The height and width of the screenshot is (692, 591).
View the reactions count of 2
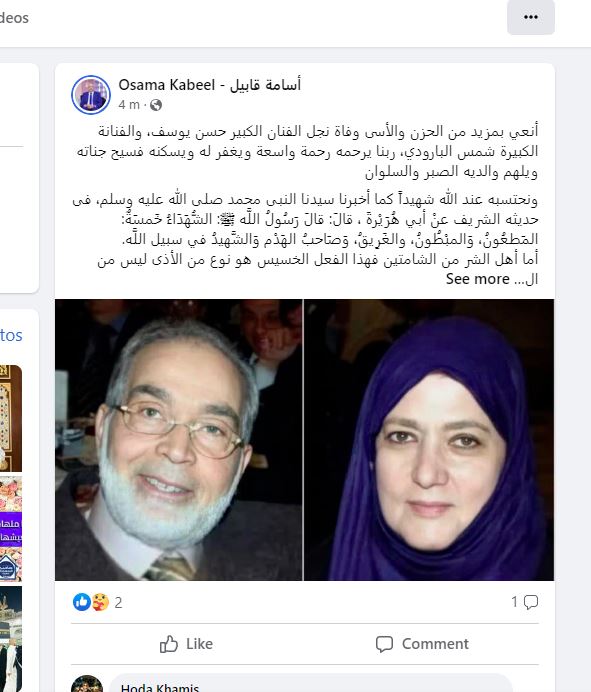118,602
